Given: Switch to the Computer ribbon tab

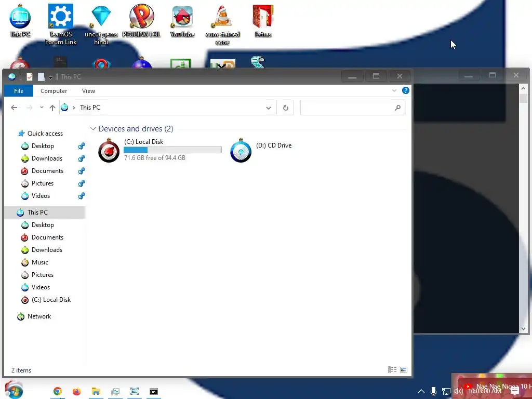Looking at the screenshot, I should point(54,91).
